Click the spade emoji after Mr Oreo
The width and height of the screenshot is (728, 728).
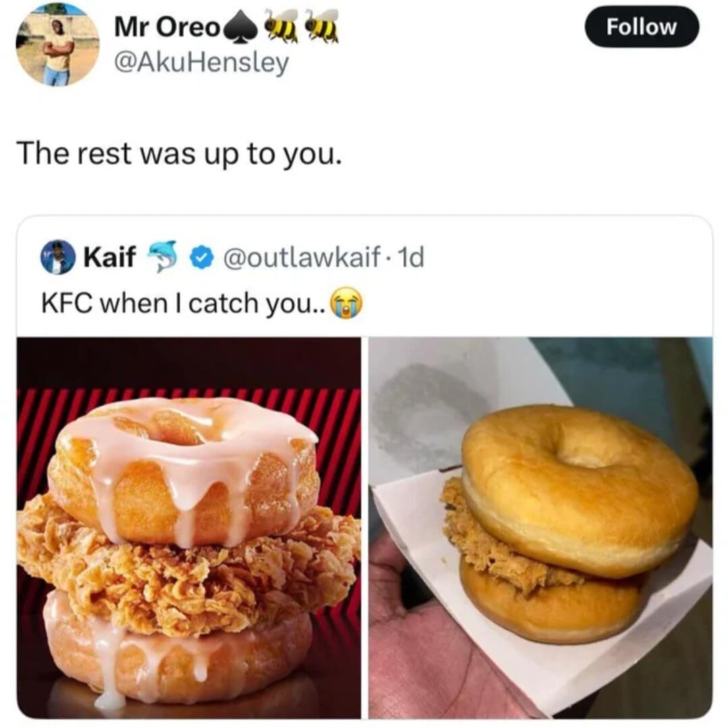[240, 29]
